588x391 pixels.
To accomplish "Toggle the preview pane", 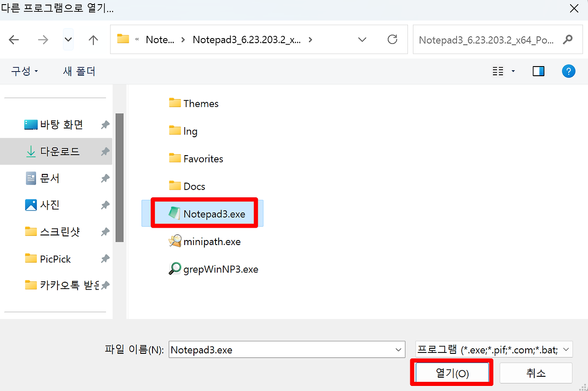I will [538, 71].
